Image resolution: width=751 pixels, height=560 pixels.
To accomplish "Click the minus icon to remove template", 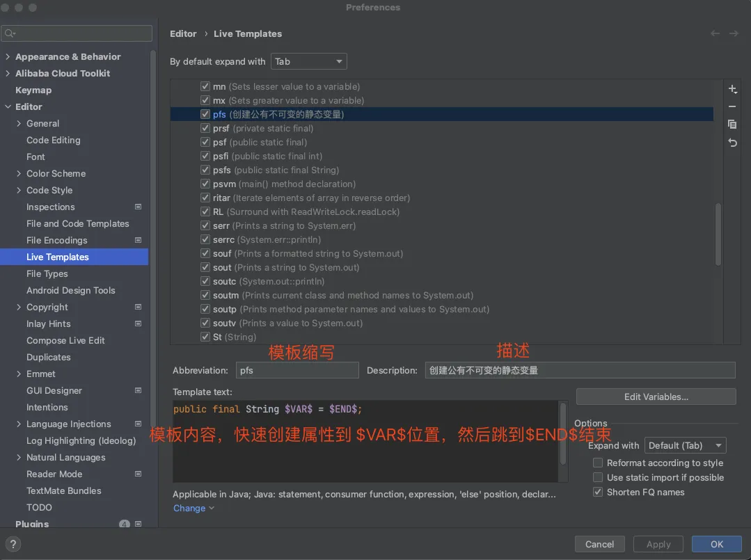I will pos(732,106).
